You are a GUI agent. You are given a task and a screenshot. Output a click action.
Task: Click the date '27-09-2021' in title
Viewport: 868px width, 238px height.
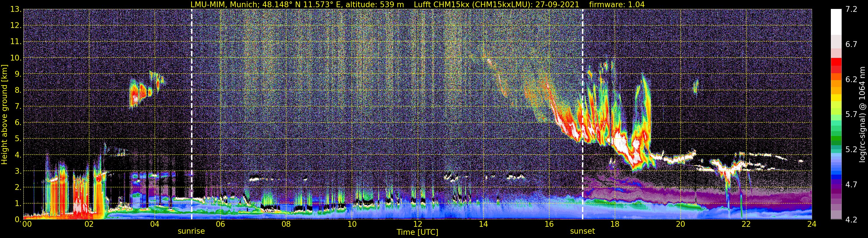(557, 4)
